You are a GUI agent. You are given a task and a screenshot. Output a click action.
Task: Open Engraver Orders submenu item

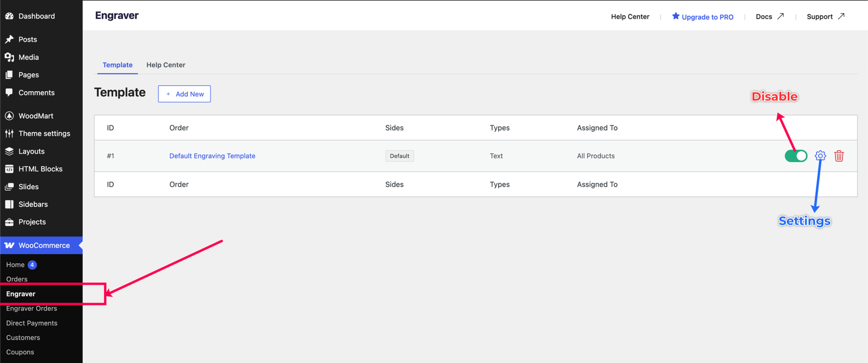click(31, 308)
